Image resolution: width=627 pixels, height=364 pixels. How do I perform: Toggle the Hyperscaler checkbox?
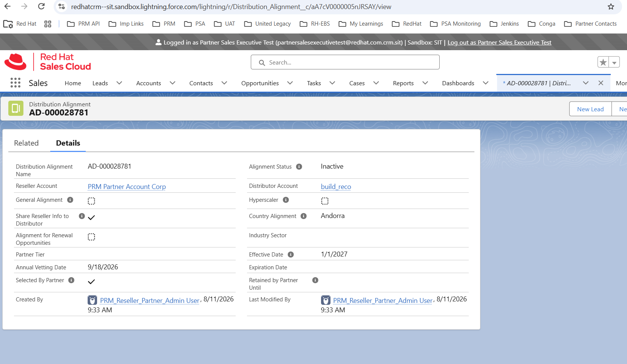pos(325,201)
